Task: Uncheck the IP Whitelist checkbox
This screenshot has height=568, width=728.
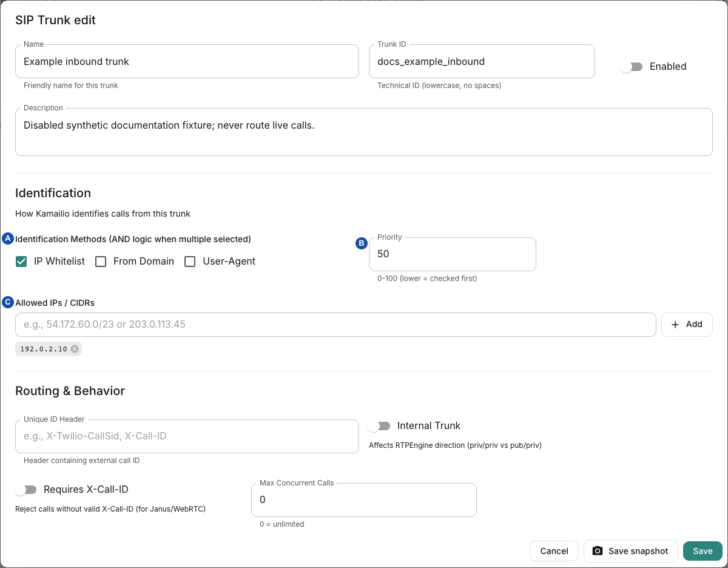Action: pyautogui.click(x=21, y=262)
